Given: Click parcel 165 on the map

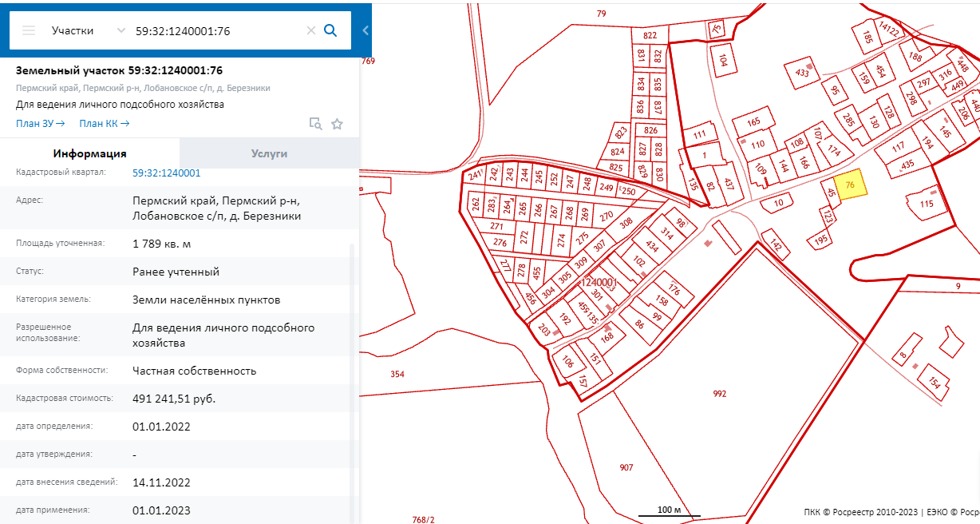Looking at the screenshot, I should 753,122.
